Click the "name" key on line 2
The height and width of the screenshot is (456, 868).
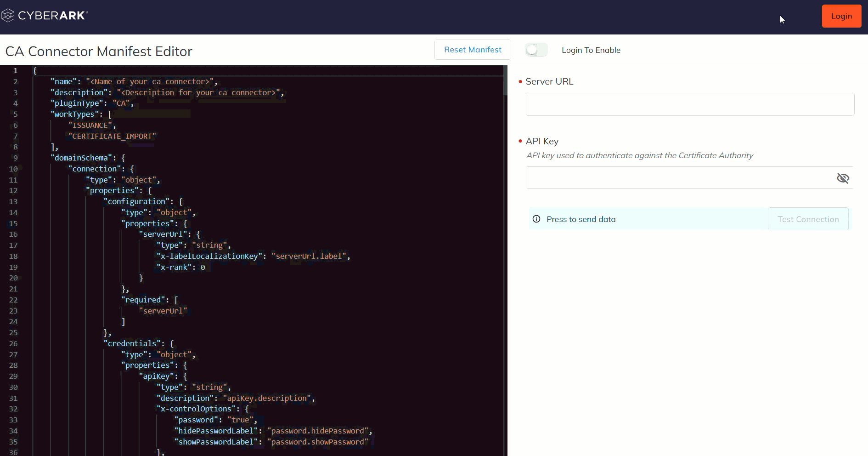(x=63, y=81)
